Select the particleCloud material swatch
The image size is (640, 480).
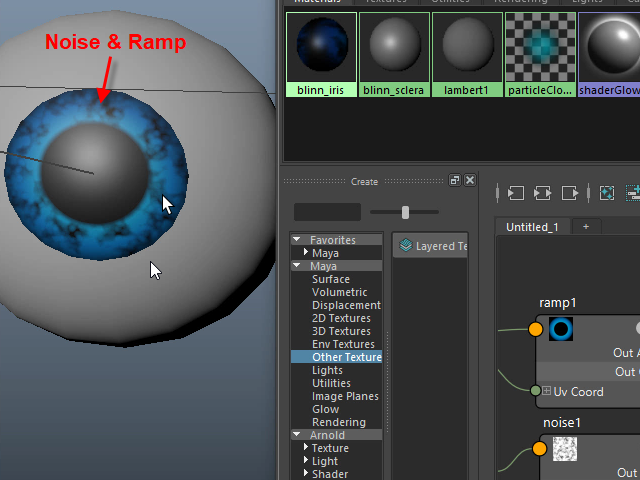pos(540,47)
